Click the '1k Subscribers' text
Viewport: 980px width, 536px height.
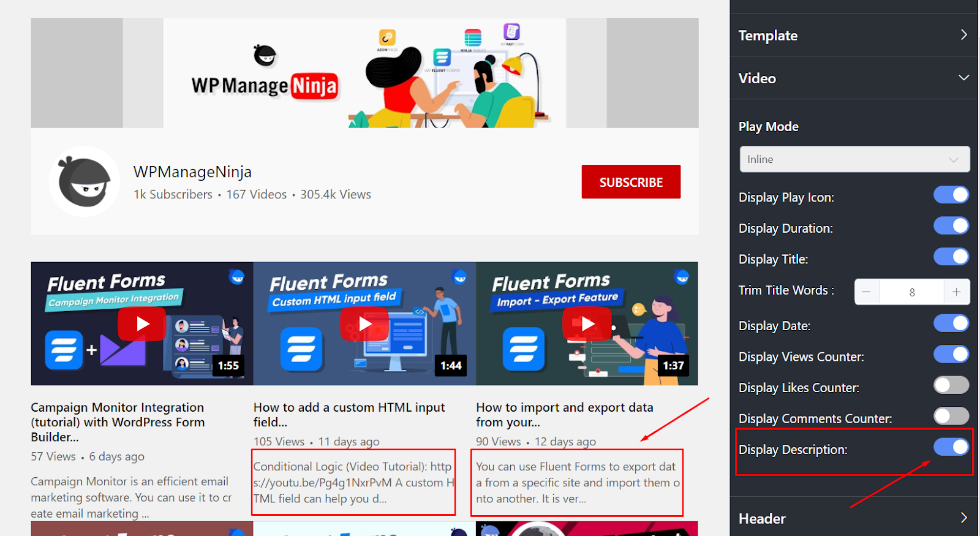[x=173, y=194]
